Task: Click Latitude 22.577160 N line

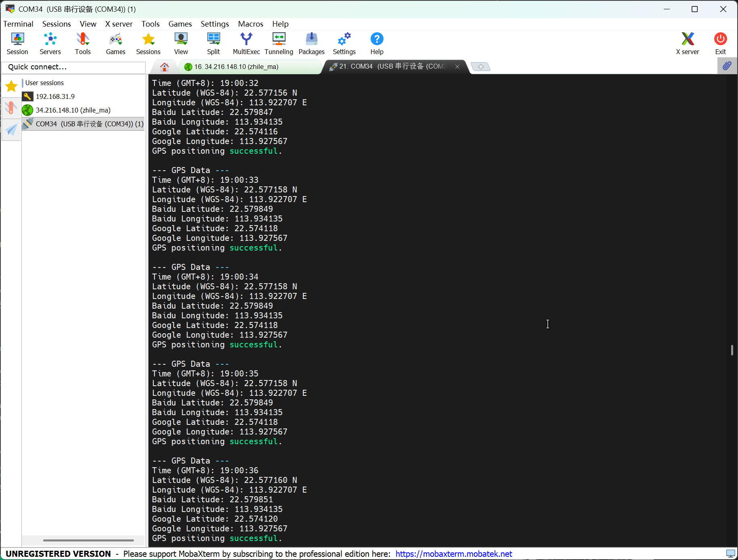Action: pos(225,480)
